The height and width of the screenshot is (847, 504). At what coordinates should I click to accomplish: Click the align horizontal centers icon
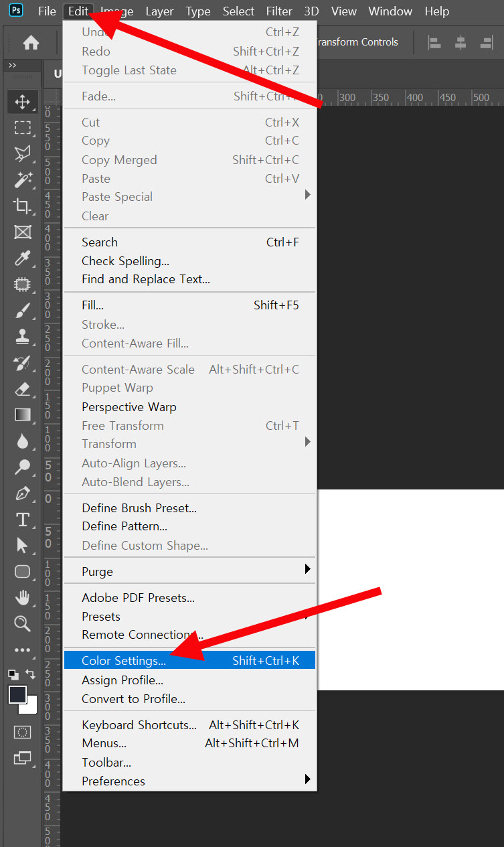[x=460, y=43]
